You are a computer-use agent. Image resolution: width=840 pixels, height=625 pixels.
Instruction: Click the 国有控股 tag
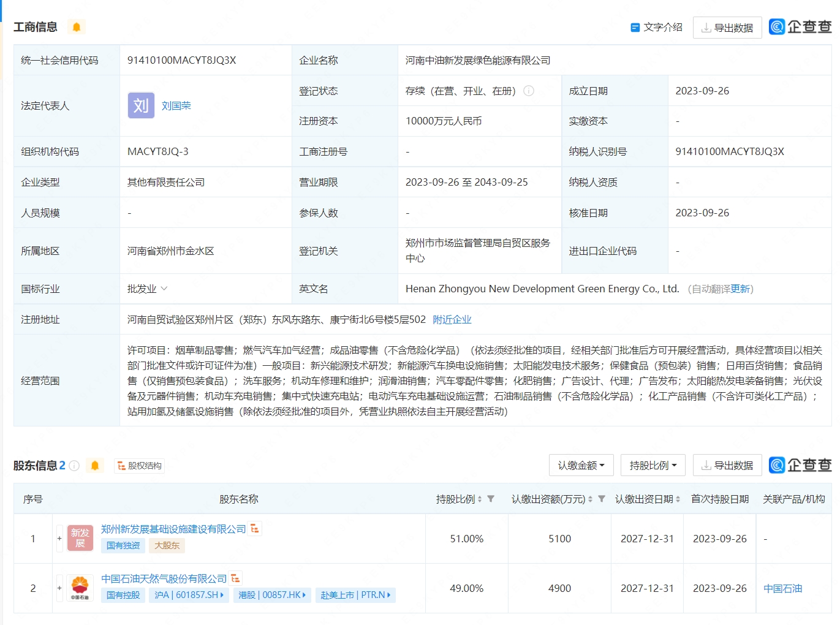click(123, 595)
